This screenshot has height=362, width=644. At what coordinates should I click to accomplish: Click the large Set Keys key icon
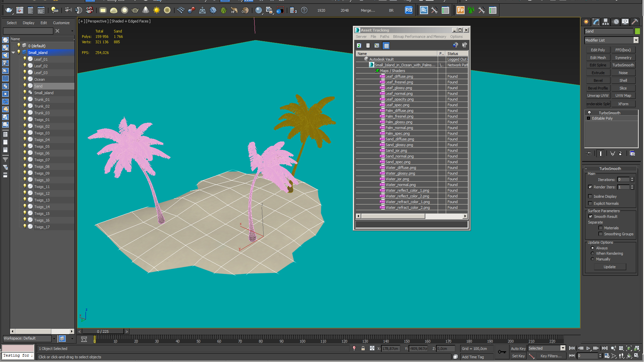pyautogui.click(x=502, y=352)
